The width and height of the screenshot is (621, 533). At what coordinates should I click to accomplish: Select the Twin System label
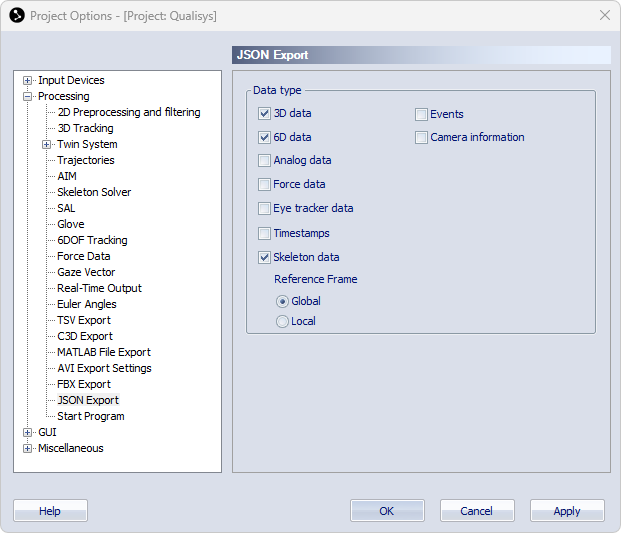tap(87, 145)
